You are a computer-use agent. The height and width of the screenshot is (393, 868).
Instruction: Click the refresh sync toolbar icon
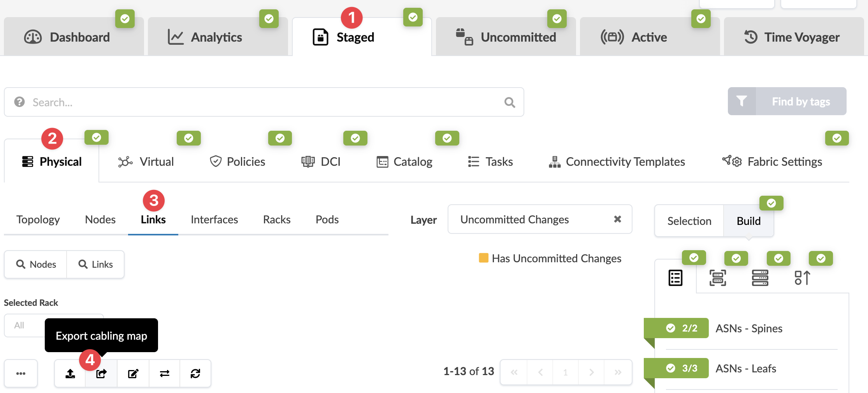195,374
